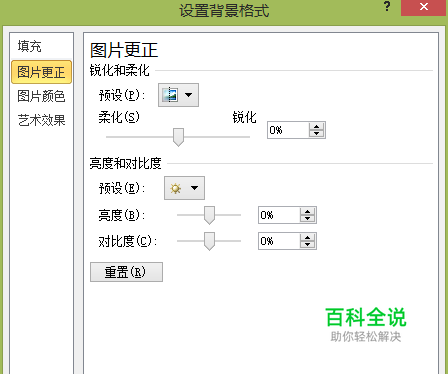Click the sharpen/soften preset picture icon
The image size is (448, 374).
(x=170, y=95)
